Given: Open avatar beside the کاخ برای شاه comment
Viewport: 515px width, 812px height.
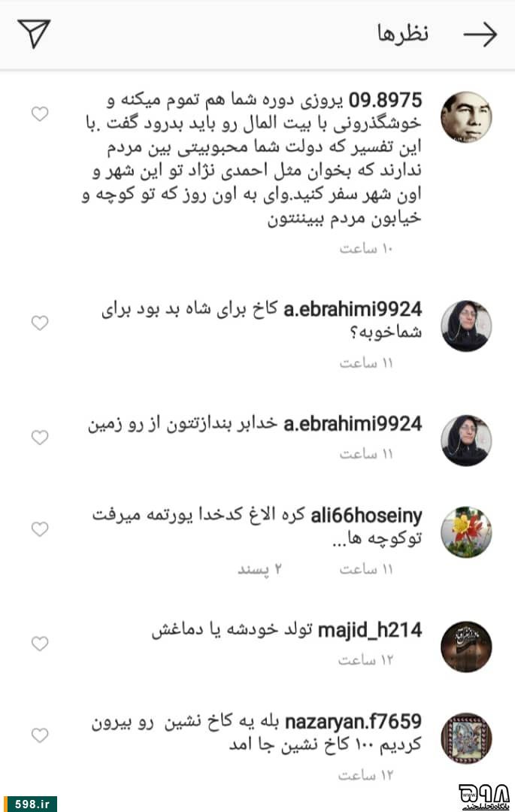Looking at the screenshot, I should (x=466, y=326).
